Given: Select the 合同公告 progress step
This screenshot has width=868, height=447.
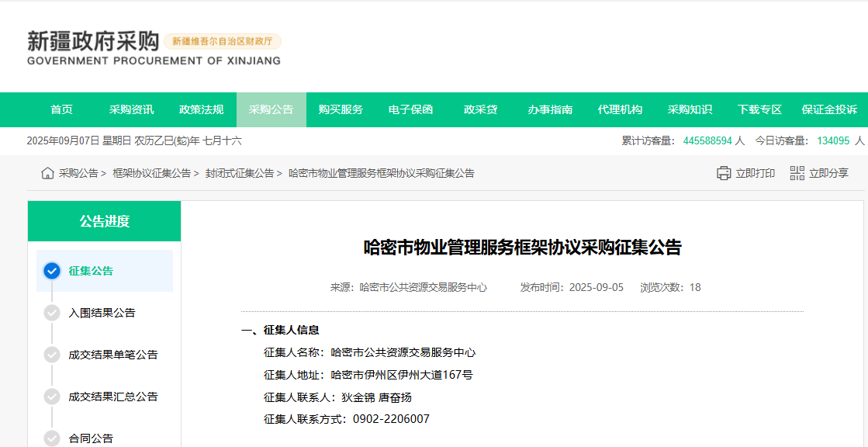Looking at the screenshot, I should [x=90, y=438].
